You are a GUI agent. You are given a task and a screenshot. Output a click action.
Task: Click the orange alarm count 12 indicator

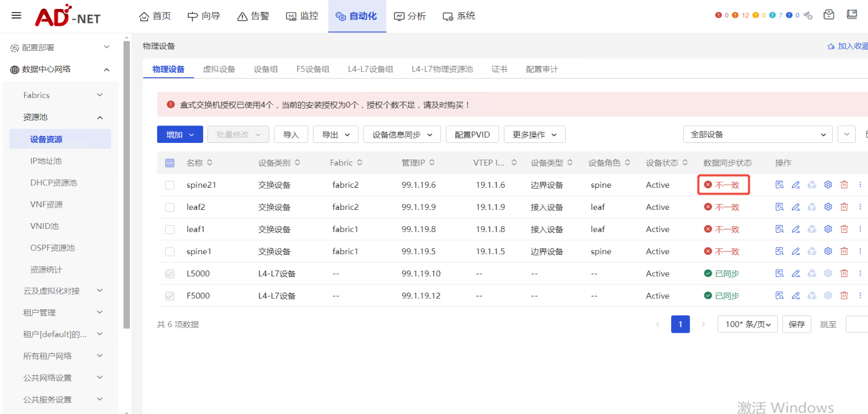pos(740,15)
